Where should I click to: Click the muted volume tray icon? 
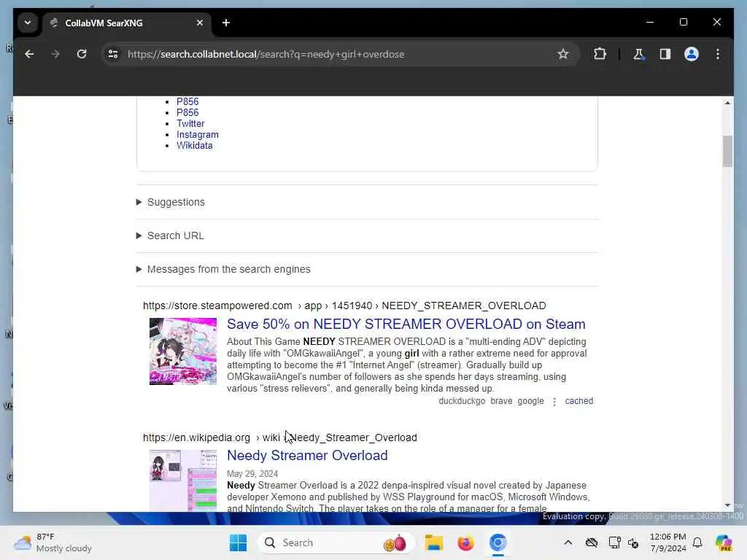pos(633,542)
